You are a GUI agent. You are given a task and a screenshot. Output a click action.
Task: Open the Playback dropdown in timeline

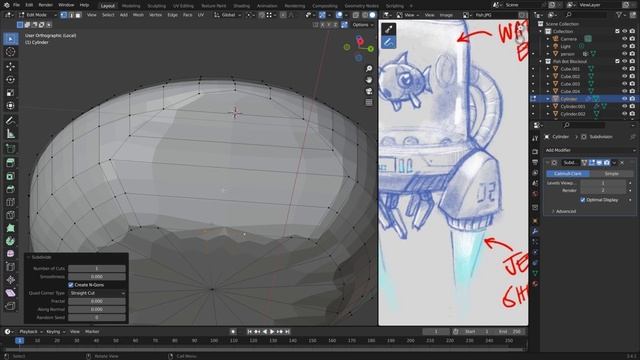click(x=31, y=332)
